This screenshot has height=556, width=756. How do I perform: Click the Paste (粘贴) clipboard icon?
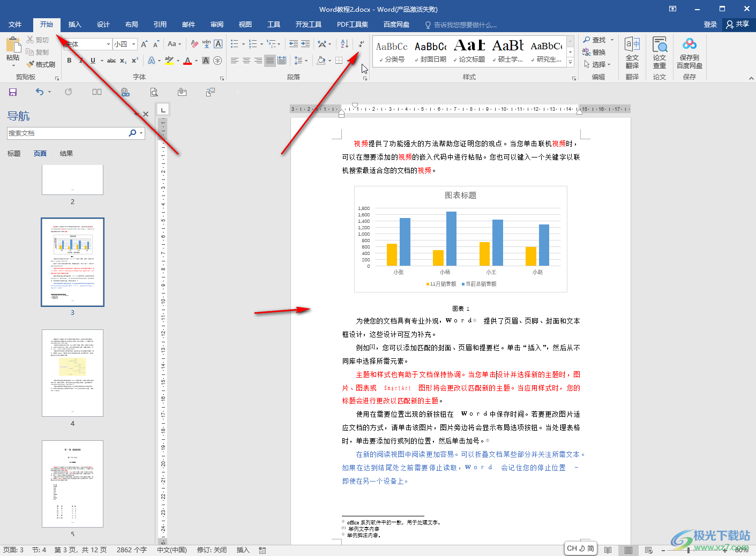[x=13, y=45]
